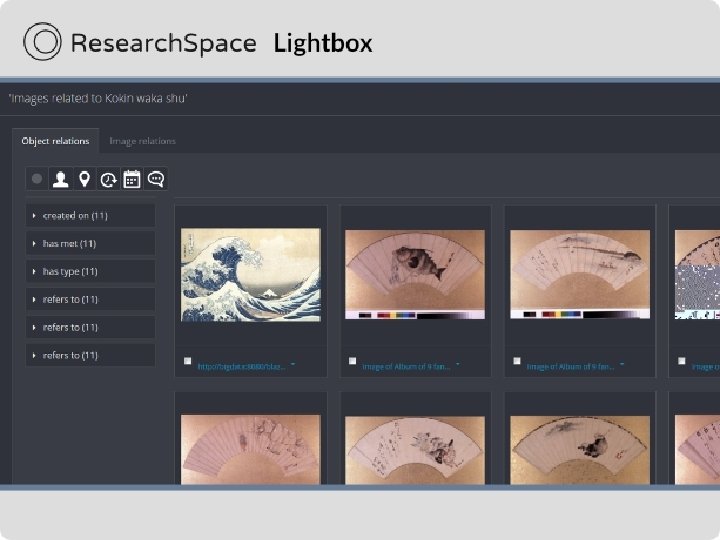Click the 'Images related to Kokin waka shu' title
This screenshot has height=540, width=720.
[98, 98]
